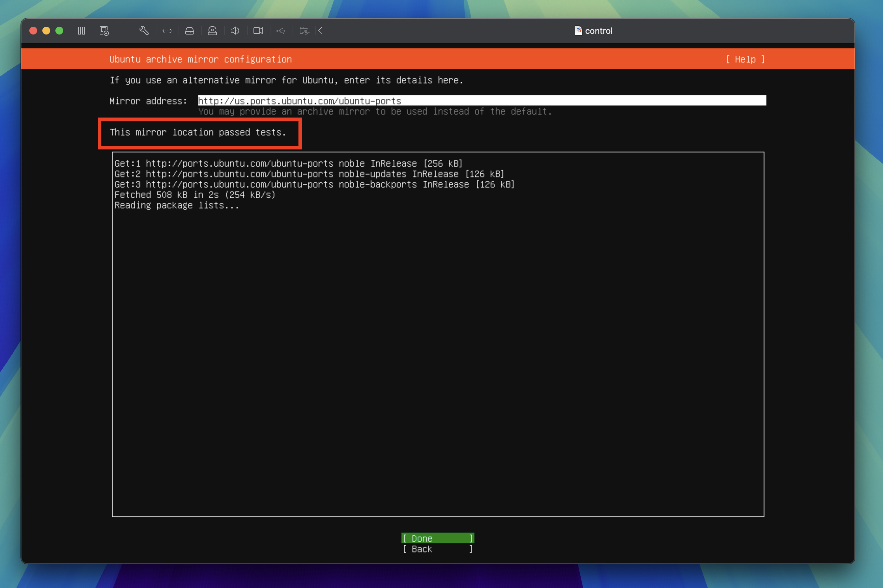Open directory sharing options

pyautogui.click(x=304, y=31)
